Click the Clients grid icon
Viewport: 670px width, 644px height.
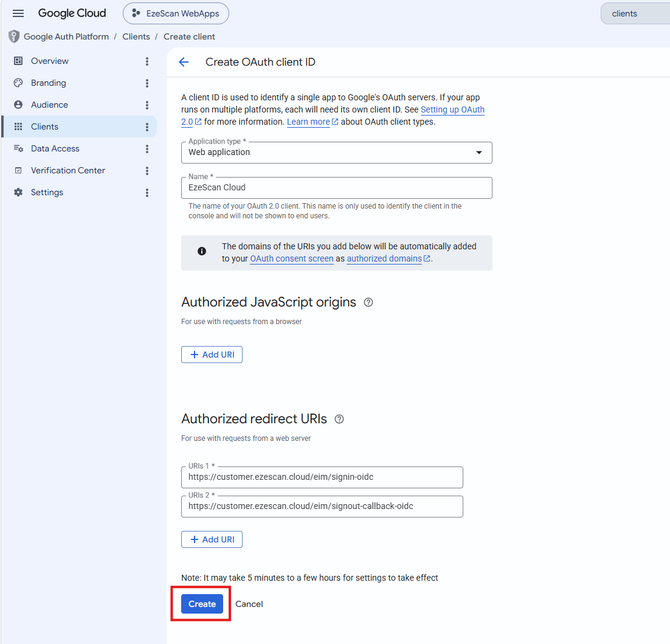[x=18, y=126]
